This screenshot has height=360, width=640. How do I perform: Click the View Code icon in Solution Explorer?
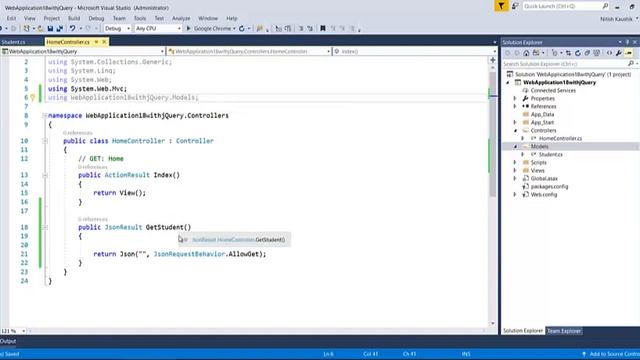click(x=609, y=53)
